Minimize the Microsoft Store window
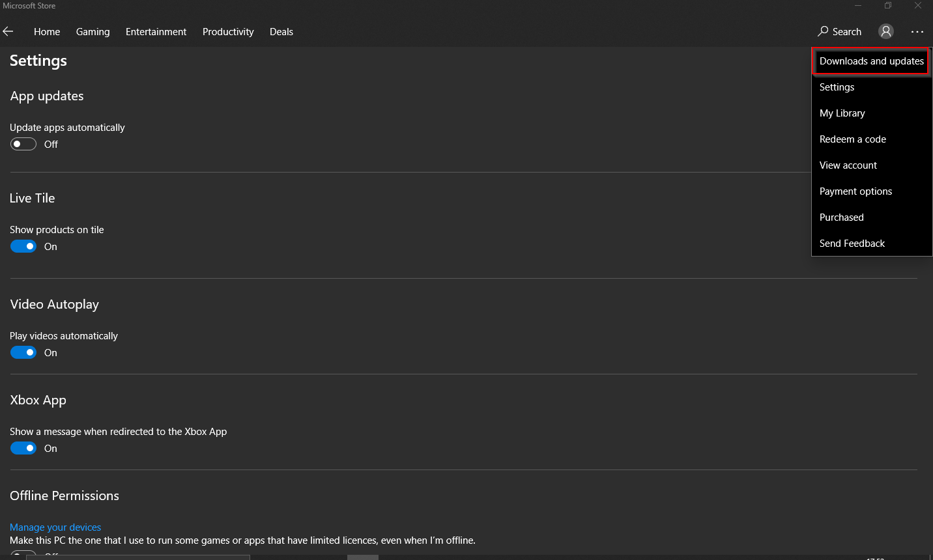This screenshot has width=933, height=560. click(x=858, y=6)
